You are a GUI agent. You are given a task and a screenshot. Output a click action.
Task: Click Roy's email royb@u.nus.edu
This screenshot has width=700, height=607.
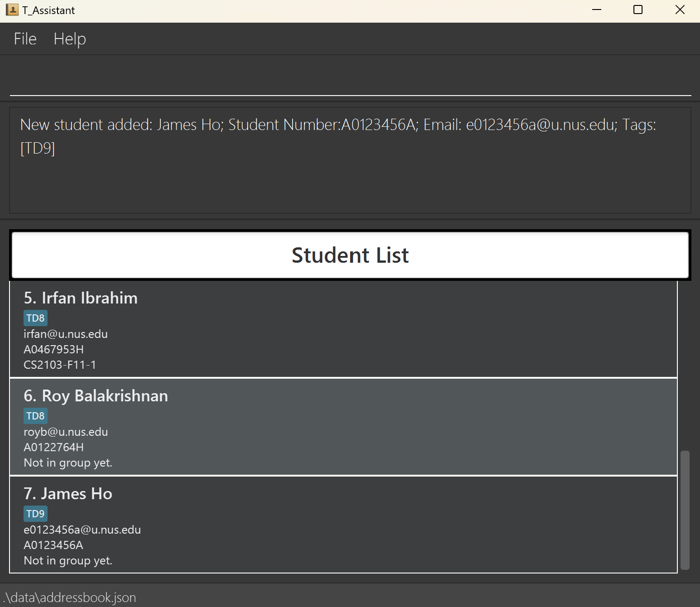[66, 432]
